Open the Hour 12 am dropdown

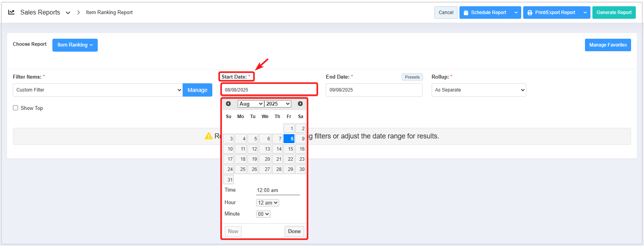(x=267, y=203)
